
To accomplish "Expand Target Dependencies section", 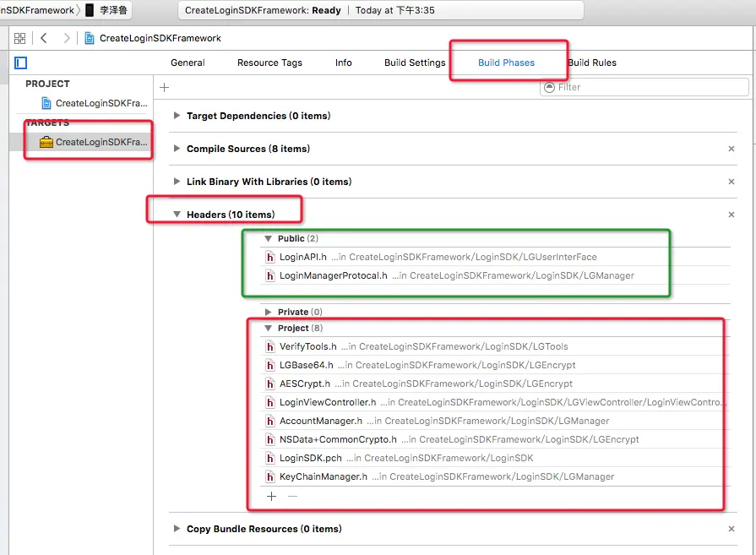I will pos(177,116).
